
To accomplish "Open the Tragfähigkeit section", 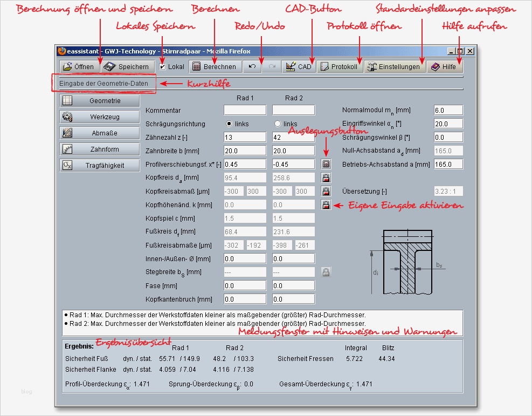I will coord(100,166).
